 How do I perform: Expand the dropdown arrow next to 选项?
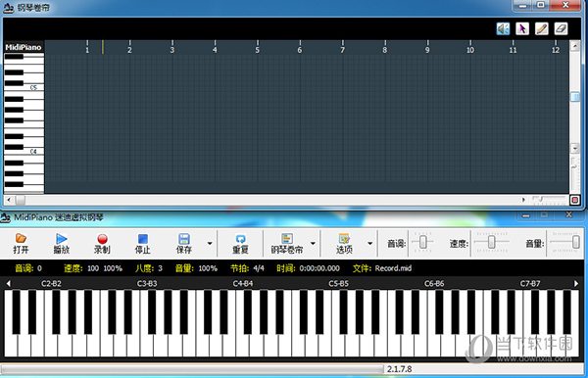pos(369,244)
